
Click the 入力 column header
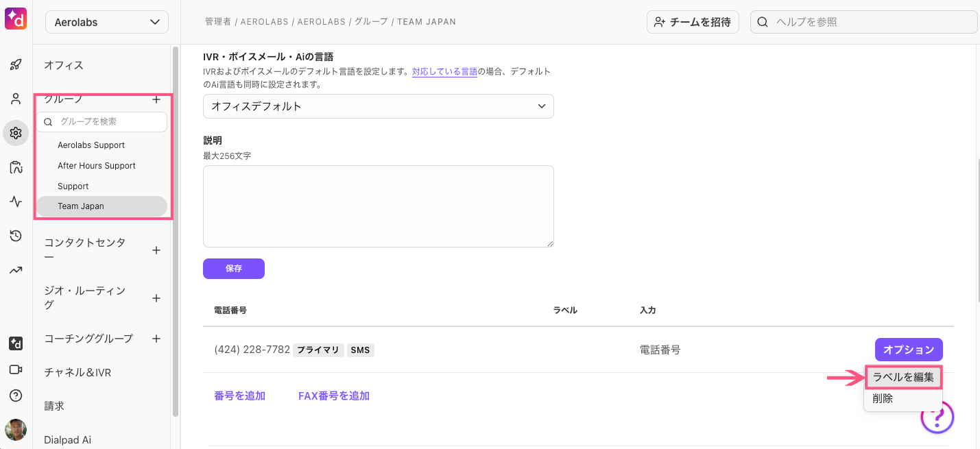(x=648, y=311)
